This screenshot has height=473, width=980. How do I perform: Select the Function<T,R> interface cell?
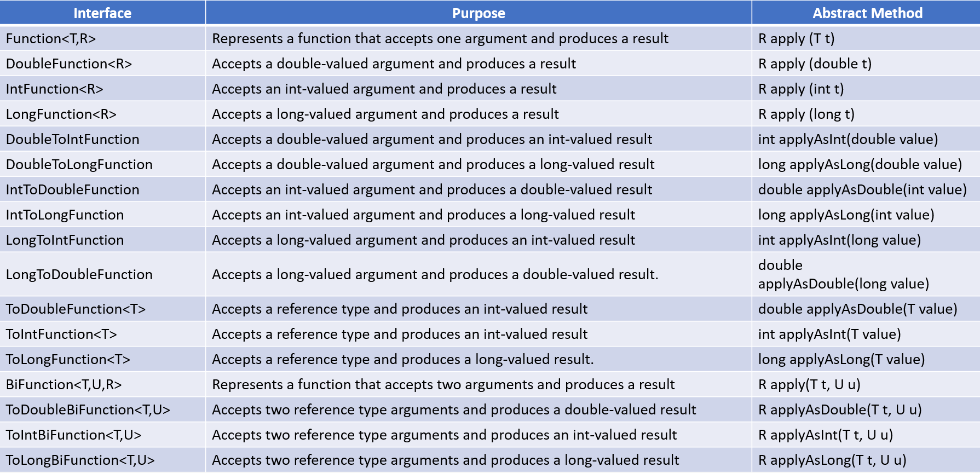click(51, 39)
